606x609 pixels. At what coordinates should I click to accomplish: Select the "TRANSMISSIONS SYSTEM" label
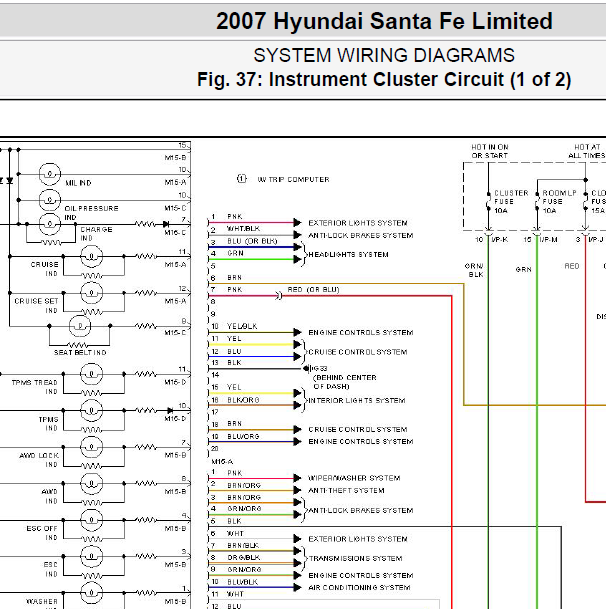pos(355,559)
